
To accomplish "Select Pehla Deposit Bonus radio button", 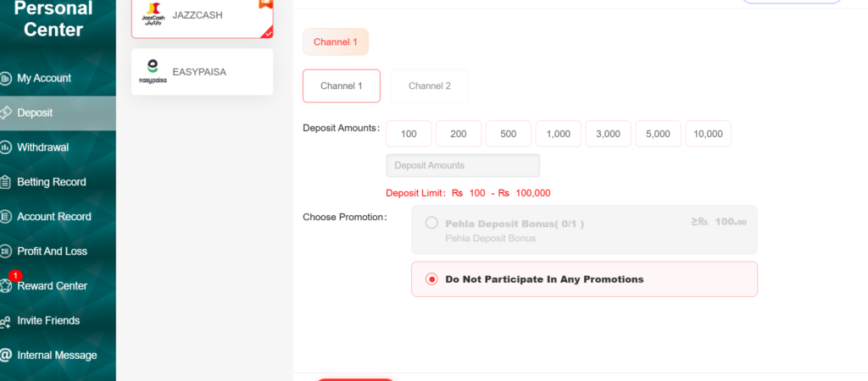I will (431, 223).
